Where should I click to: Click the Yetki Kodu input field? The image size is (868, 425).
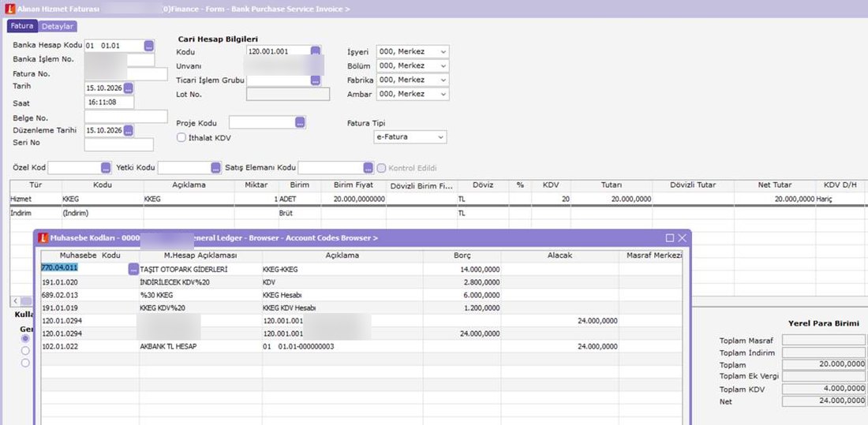185,168
